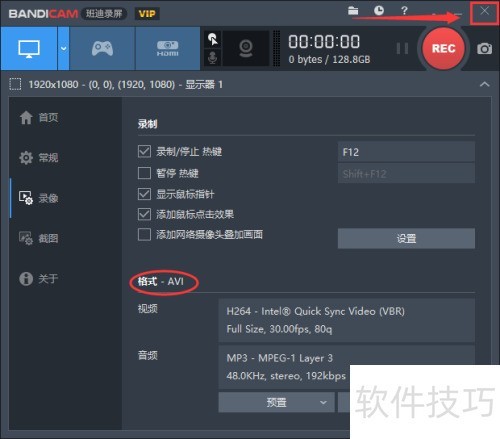This screenshot has height=439, width=500.
Task: Expand screen mode dropdown arrow
Action: pyautogui.click(x=63, y=49)
